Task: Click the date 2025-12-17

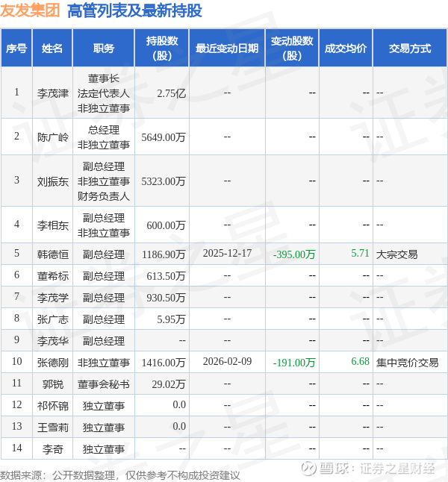Action: tap(227, 253)
